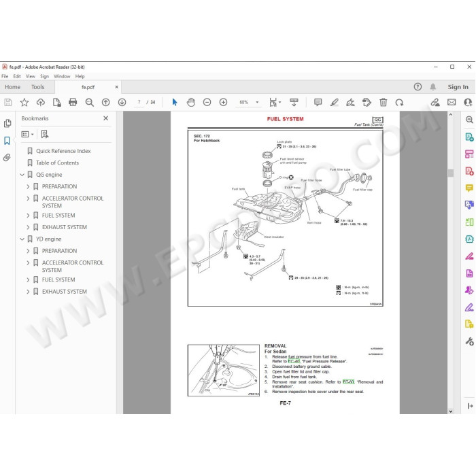Close the Bookmarks panel
The image size is (476, 476).
pos(105,118)
